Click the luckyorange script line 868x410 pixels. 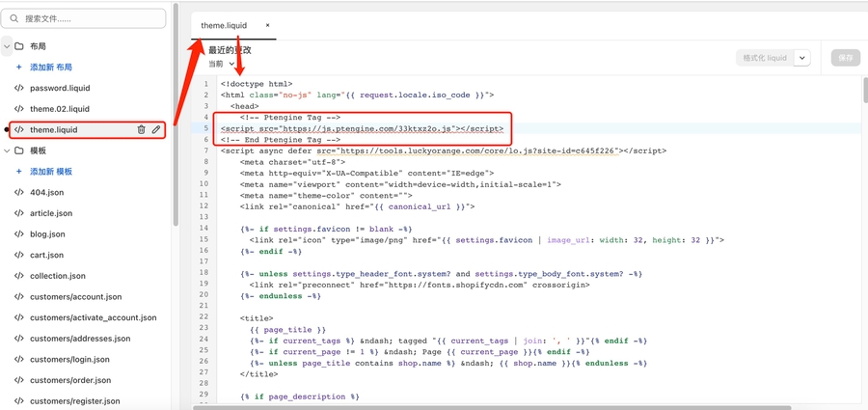[x=443, y=150]
